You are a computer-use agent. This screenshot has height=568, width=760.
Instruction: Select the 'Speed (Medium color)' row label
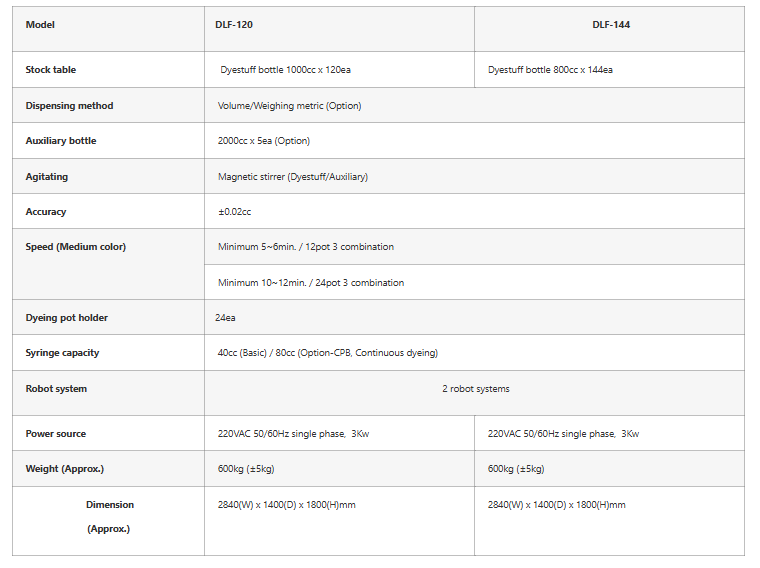coord(76,247)
